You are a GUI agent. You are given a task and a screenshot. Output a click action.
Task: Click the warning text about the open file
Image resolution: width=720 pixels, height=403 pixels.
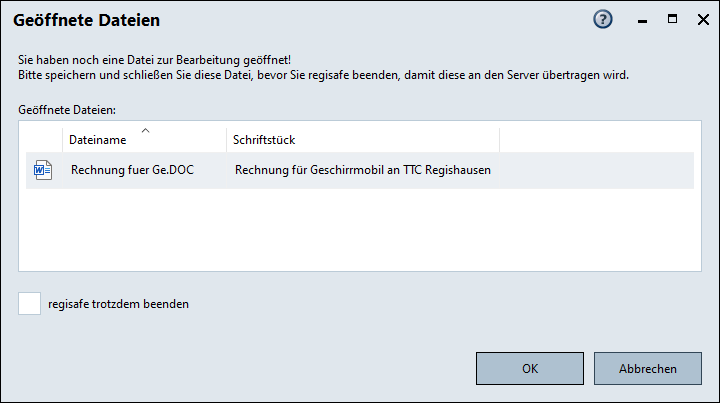pyautogui.click(x=155, y=62)
